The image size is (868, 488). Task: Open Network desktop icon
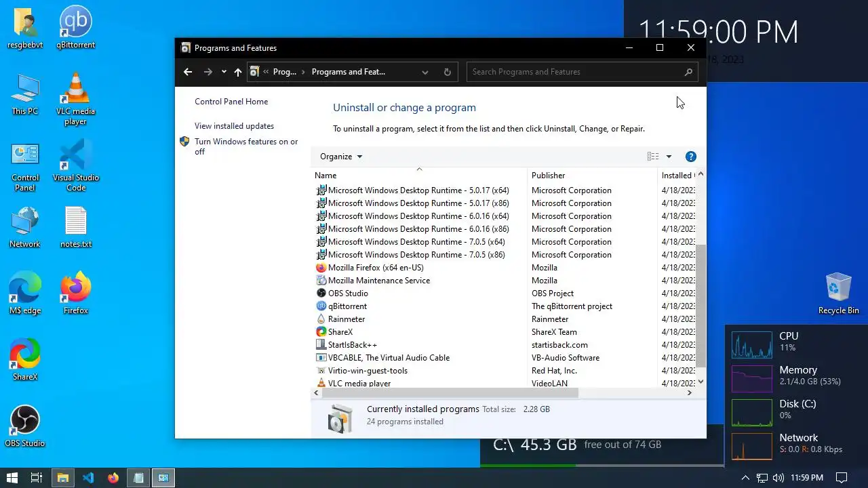click(x=25, y=227)
